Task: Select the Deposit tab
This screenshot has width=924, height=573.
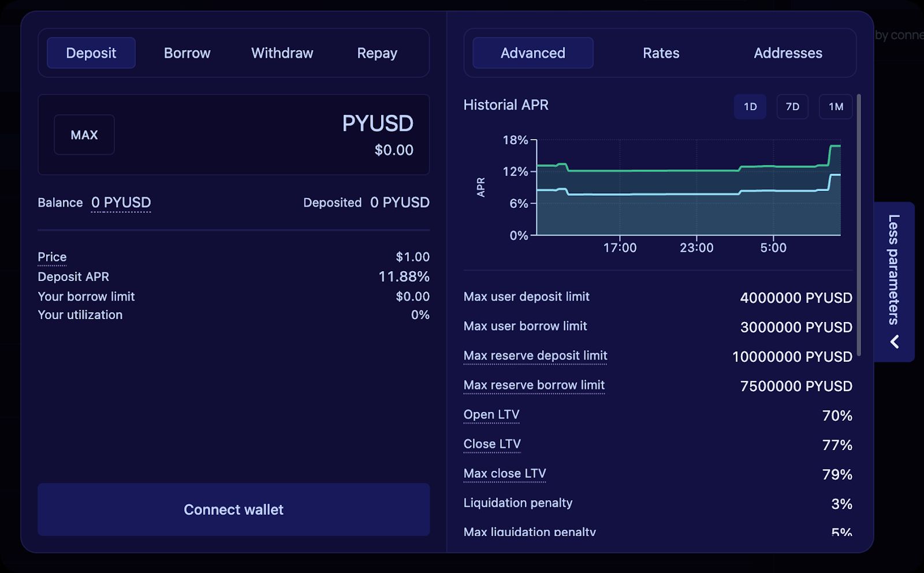Action: [91, 53]
